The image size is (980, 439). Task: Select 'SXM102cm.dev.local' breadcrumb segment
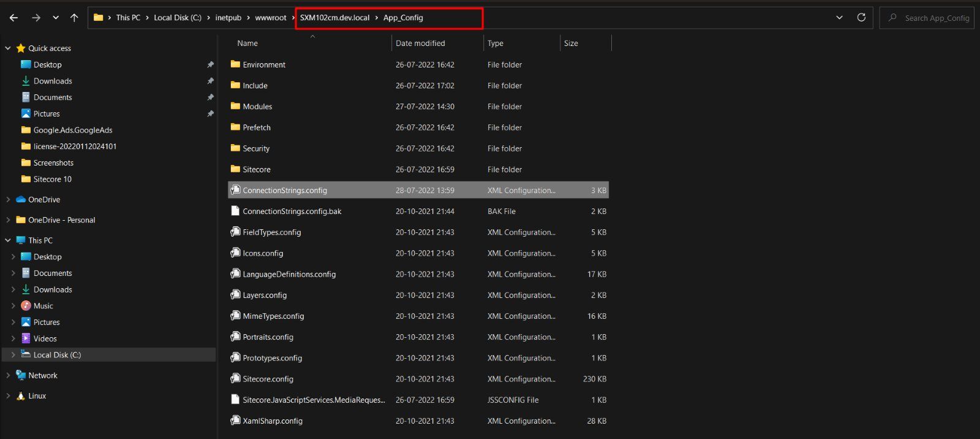(334, 18)
